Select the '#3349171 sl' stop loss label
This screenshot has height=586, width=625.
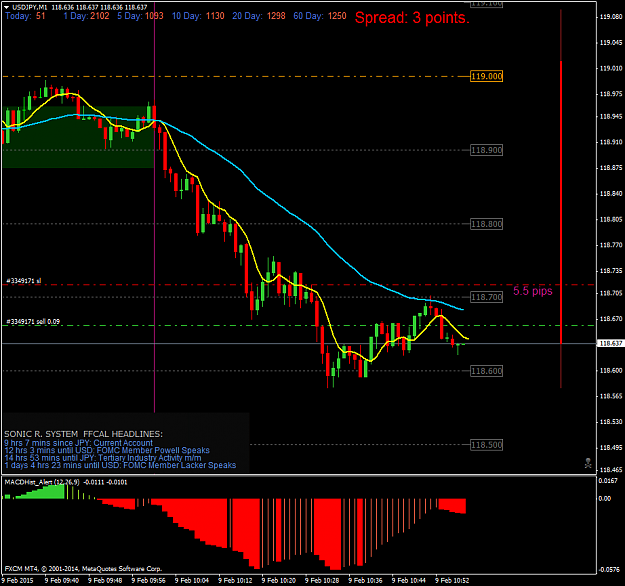click(24, 281)
